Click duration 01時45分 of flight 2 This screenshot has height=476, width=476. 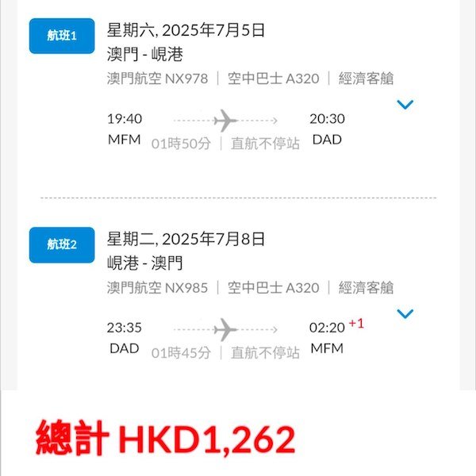tap(181, 353)
